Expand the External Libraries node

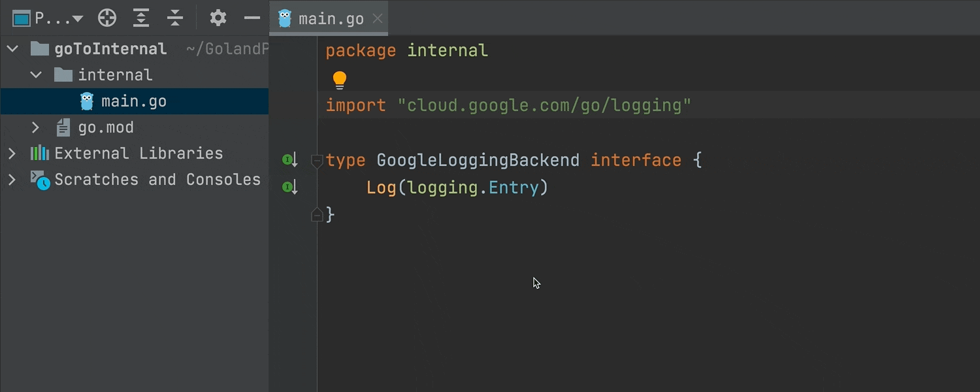(12, 154)
